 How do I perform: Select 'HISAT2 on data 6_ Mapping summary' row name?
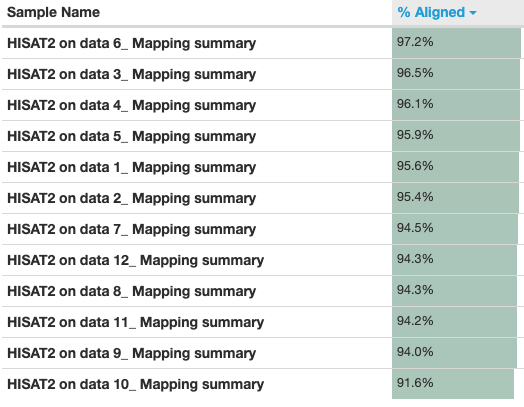[132, 43]
